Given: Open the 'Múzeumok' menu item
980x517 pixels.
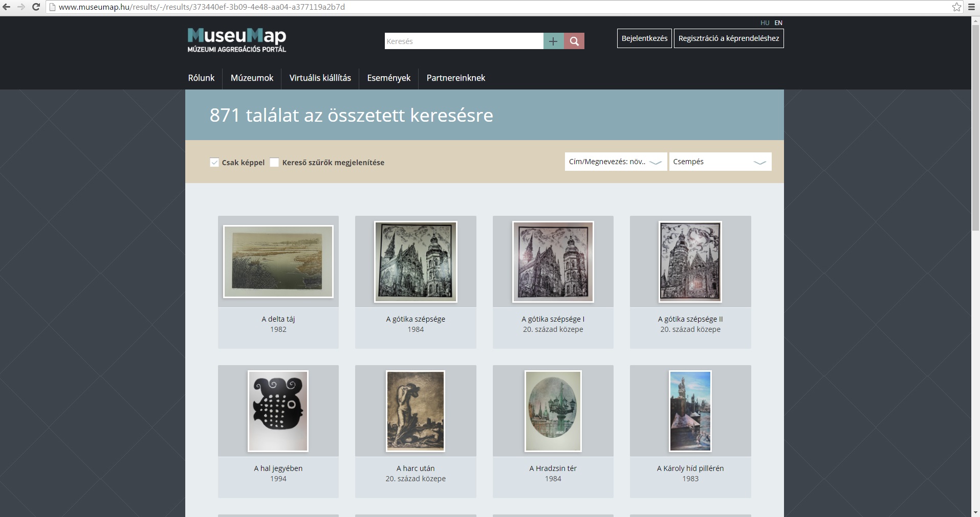Looking at the screenshot, I should (x=252, y=78).
